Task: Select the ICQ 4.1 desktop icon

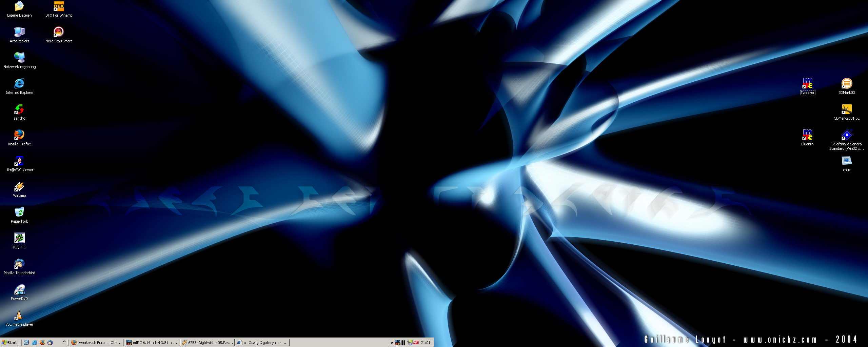Action: [x=19, y=238]
